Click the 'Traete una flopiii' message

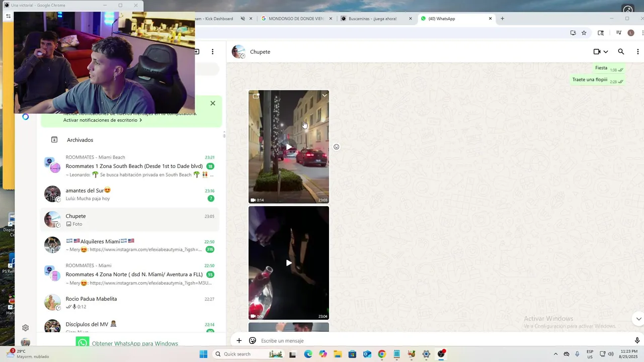tap(598, 80)
